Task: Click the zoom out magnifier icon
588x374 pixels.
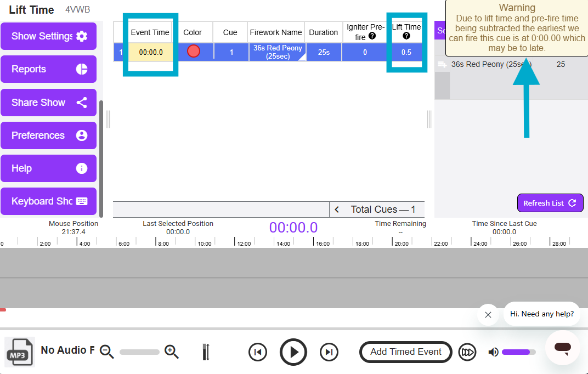Action: click(x=107, y=352)
